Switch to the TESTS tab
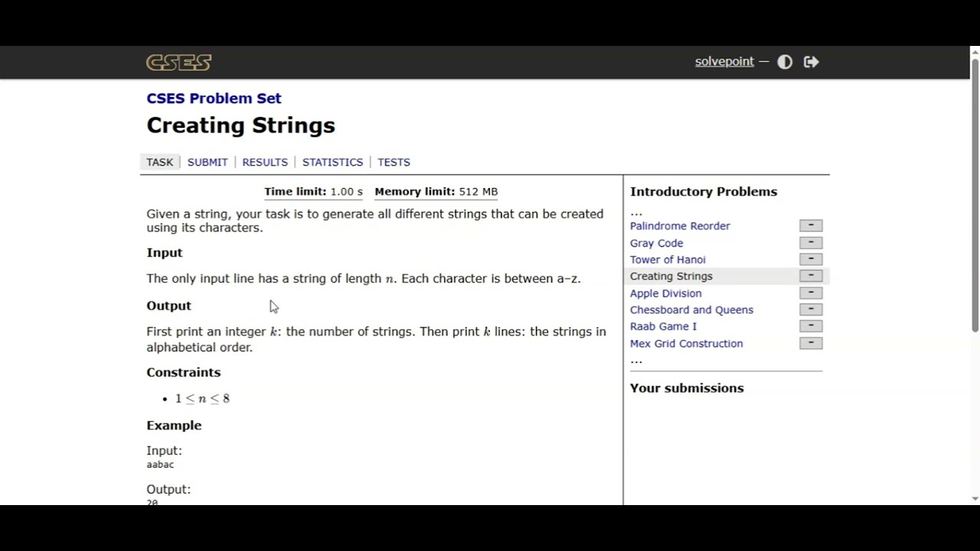980x551 pixels. (394, 162)
